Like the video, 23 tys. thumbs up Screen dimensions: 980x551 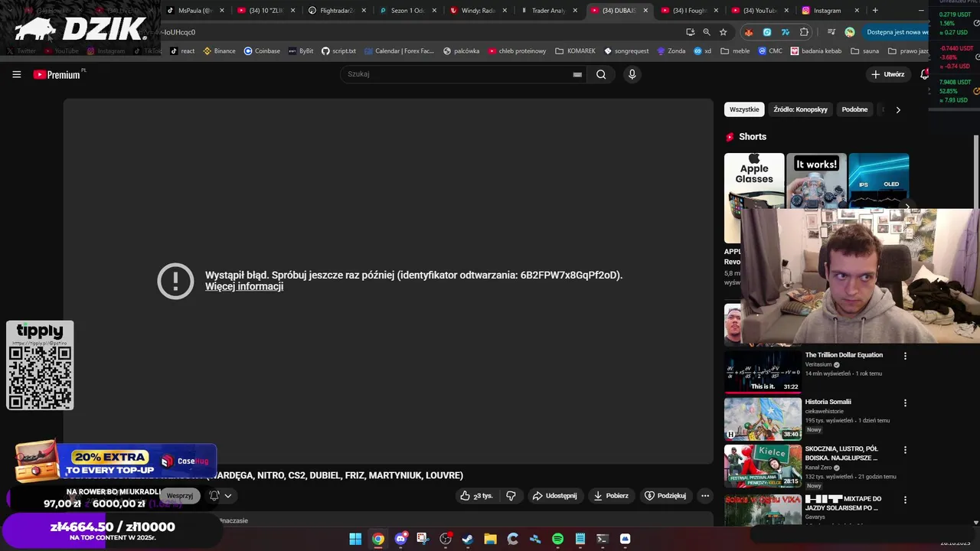coord(476,496)
